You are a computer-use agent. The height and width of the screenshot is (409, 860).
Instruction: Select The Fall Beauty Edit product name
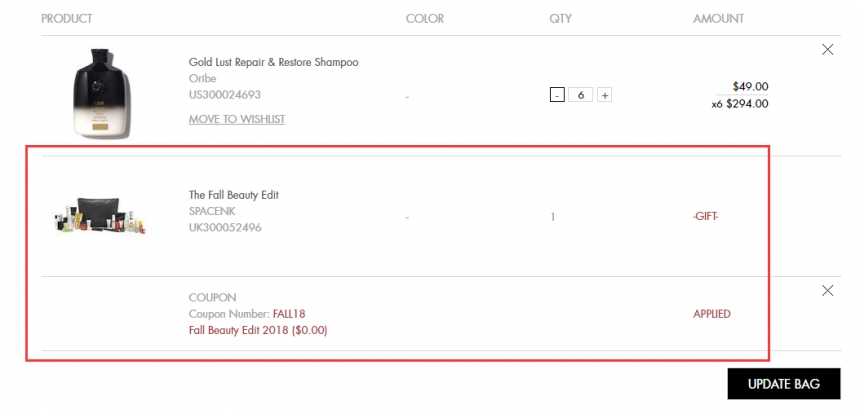233,195
